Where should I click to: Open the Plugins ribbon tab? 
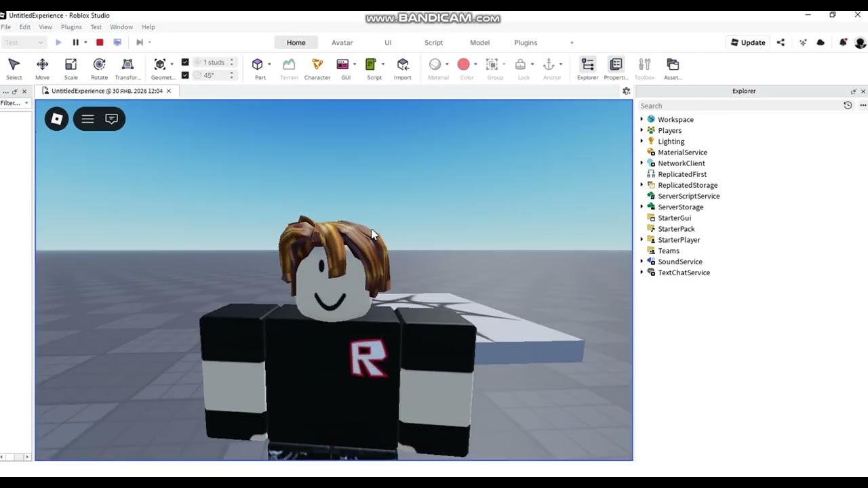(x=526, y=42)
